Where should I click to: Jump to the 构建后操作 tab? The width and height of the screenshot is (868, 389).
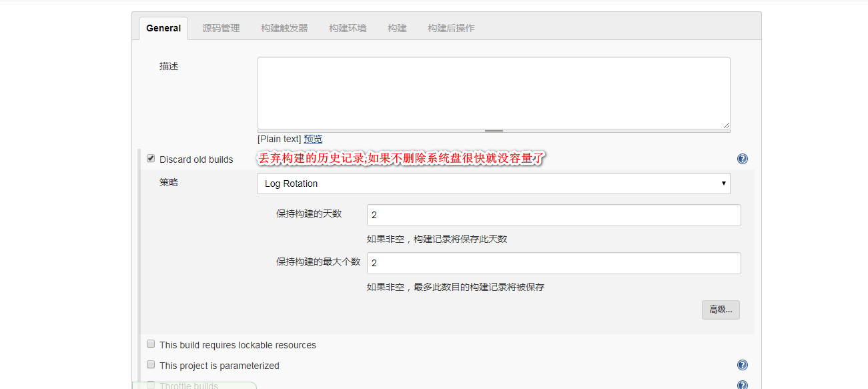pos(451,28)
